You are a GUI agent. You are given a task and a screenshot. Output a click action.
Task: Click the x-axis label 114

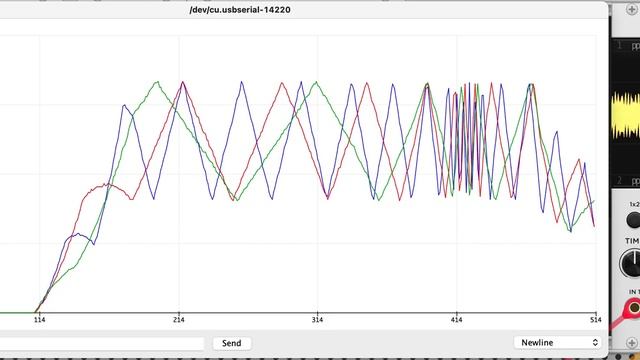click(x=40, y=320)
